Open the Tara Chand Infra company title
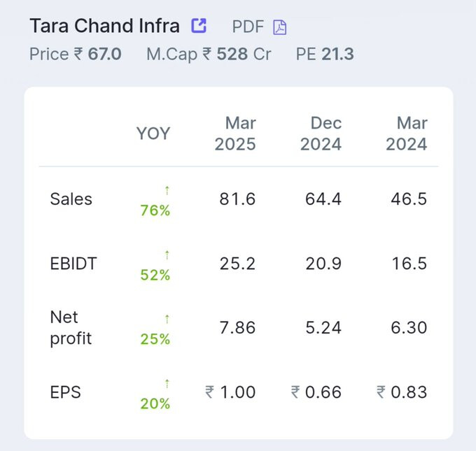The image size is (476, 451). [x=105, y=26]
